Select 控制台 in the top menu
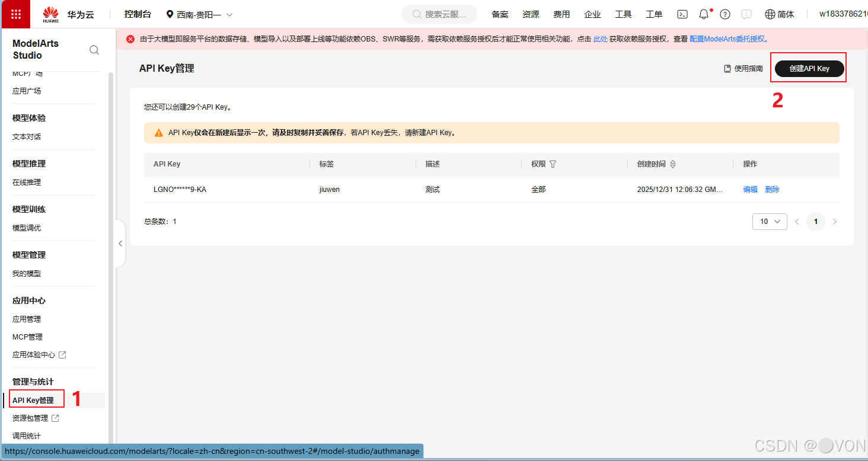Screen dimensions: 868x461 pos(138,14)
